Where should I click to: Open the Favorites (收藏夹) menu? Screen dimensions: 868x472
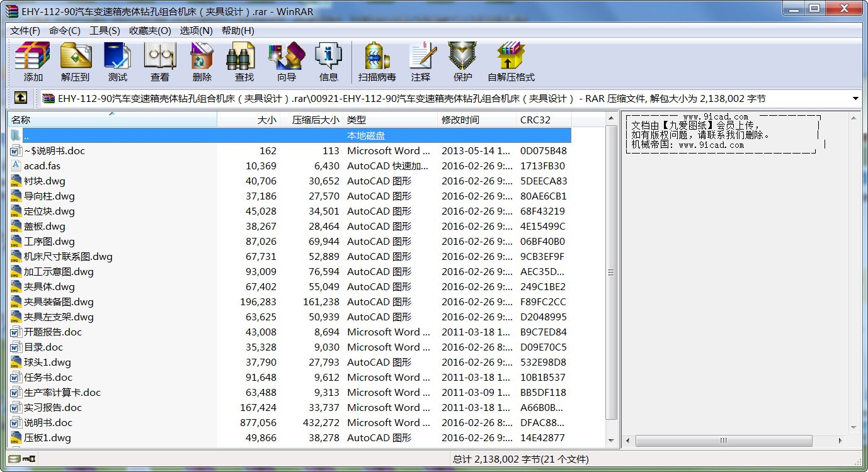[150, 30]
